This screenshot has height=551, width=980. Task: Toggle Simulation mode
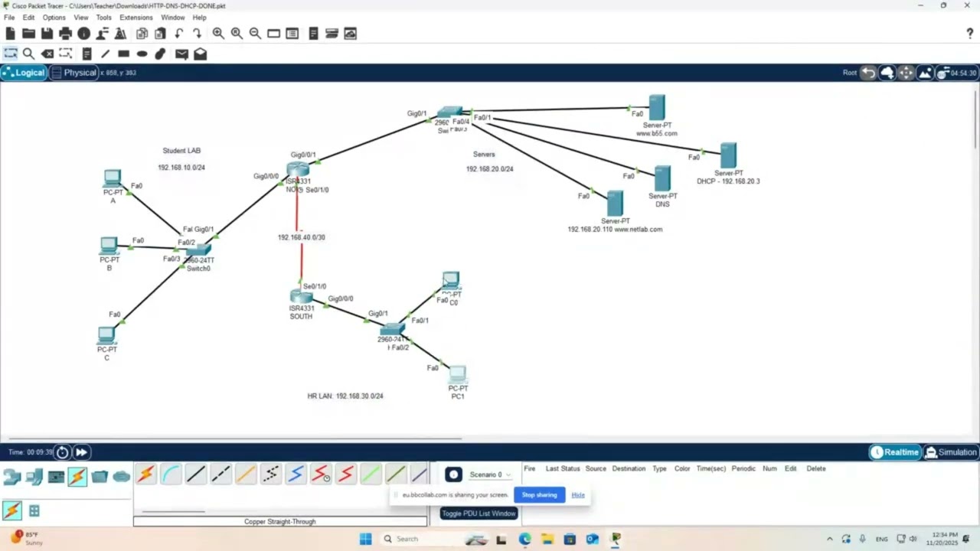pyautogui.click(x=950, y=452)
